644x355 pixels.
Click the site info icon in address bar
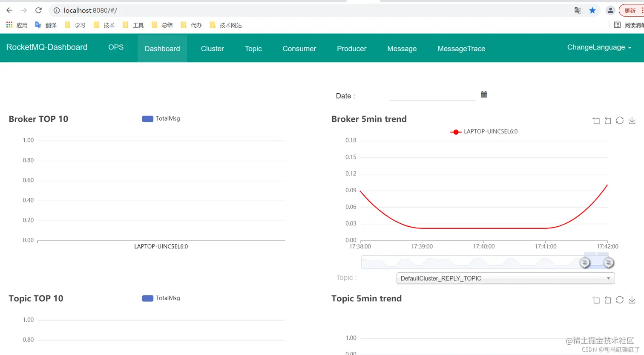[57, 10]
